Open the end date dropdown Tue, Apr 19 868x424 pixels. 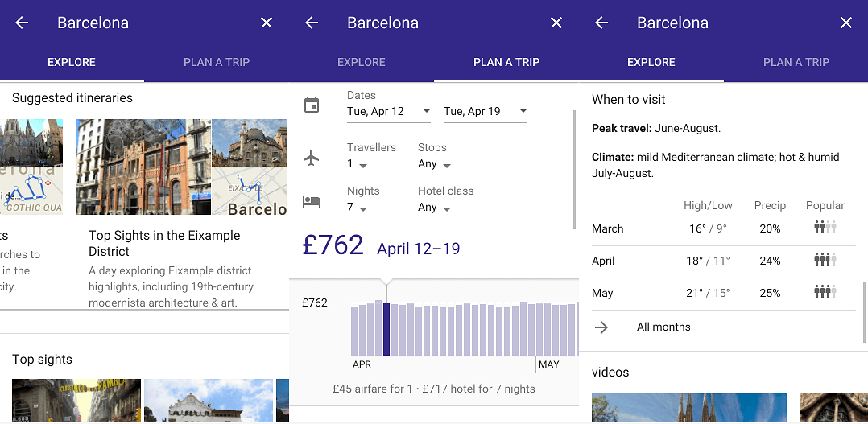[485, 112]
